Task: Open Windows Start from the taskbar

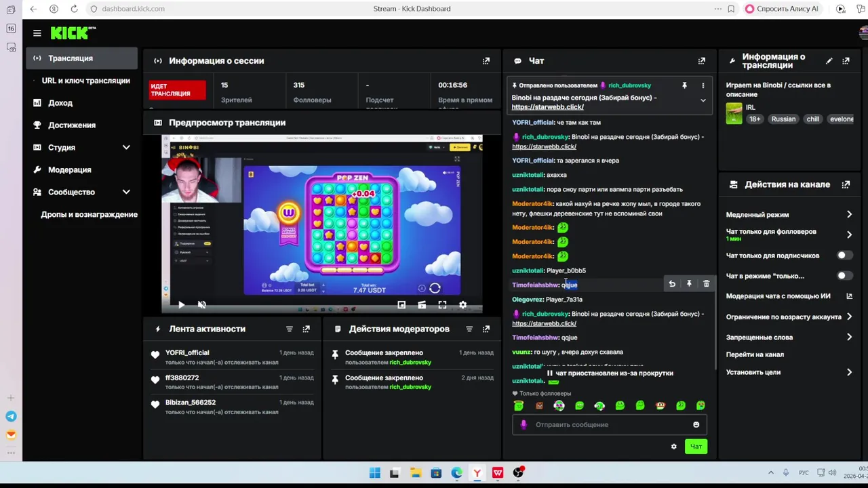Action: pos(374,473)
